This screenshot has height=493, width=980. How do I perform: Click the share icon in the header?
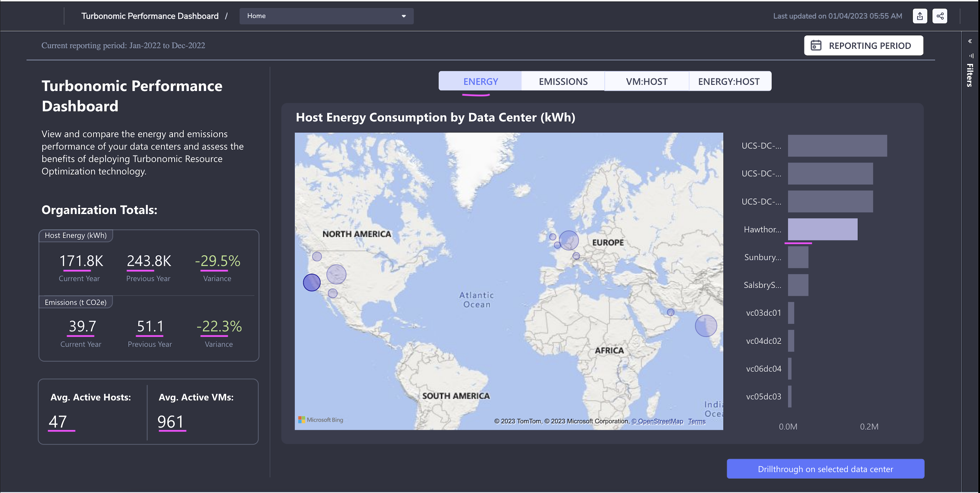[940, 16]
